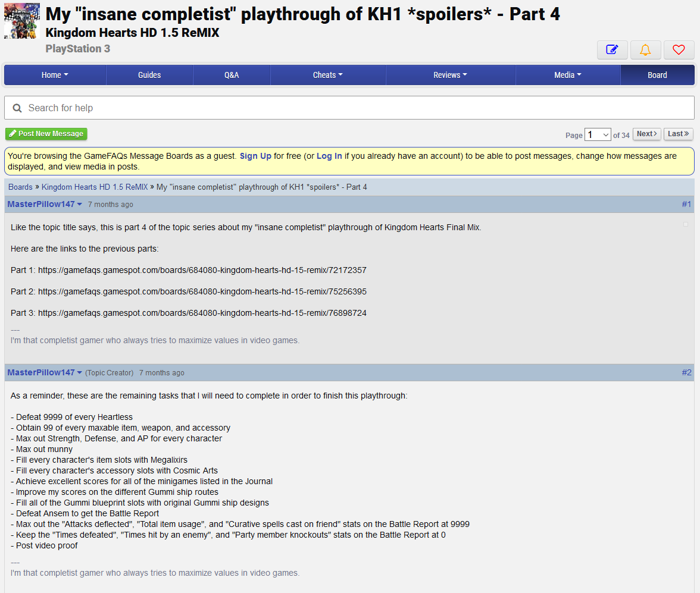700x593 pixels.
Task: Open MasterPillow147 user menu in post #1
Action: pyautogui.click(x=45, y=204)
